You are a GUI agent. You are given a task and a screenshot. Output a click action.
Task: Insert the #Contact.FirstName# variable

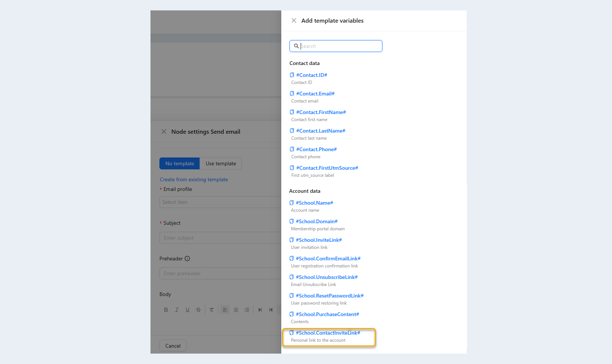[x=321, y=112]
